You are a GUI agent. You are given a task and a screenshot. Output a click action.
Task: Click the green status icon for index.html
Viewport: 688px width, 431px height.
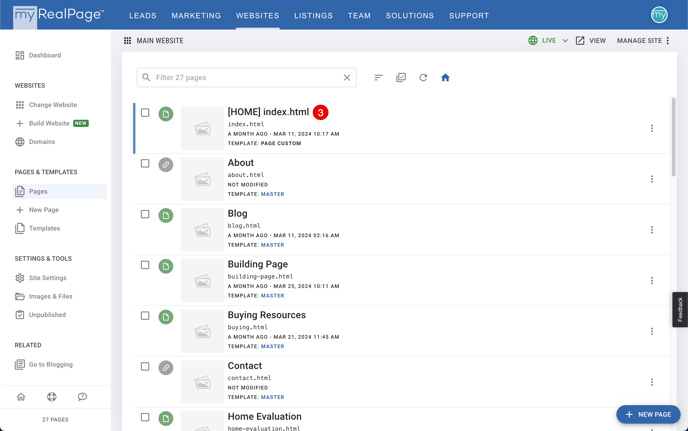166,114
